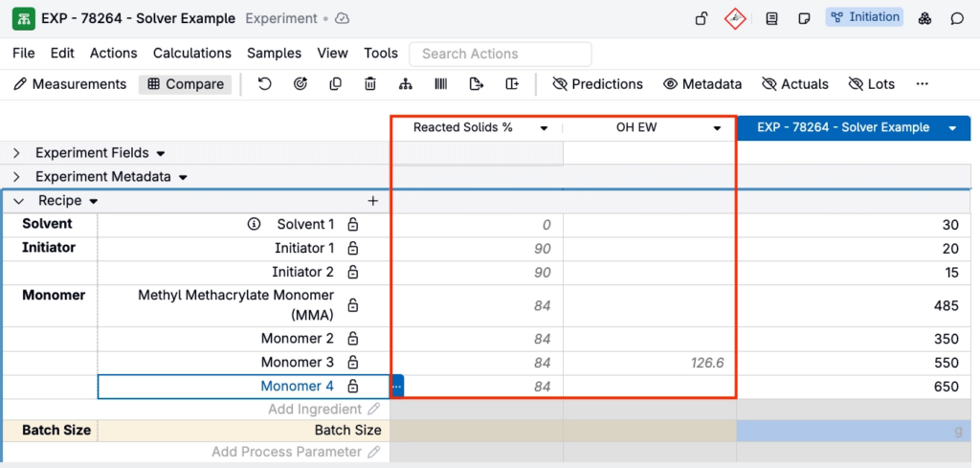
Task: Open the File menu
Action: (24, 54)
